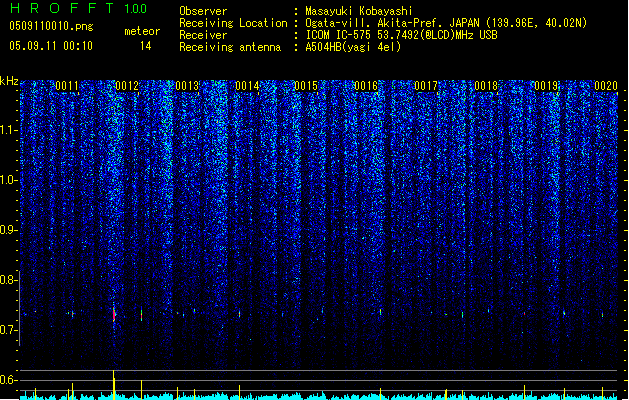629x400 pixels.
Task: Click the 'meteor' label
Action: [x=142, y=31]
